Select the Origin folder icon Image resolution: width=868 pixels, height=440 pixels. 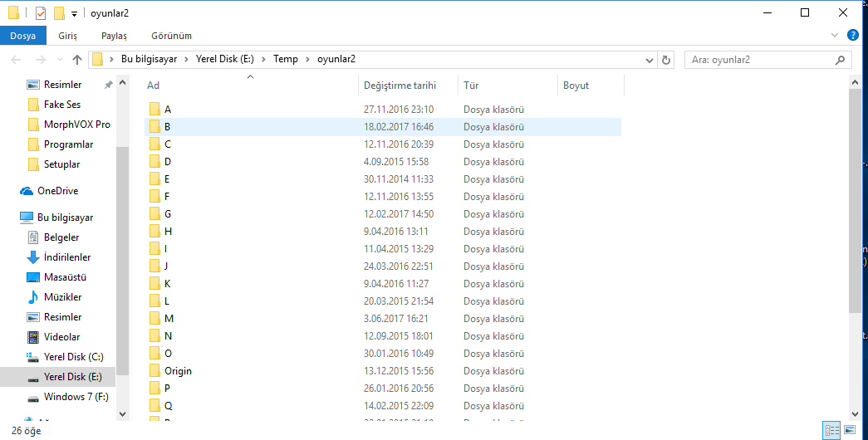click(x=155, y=371)
